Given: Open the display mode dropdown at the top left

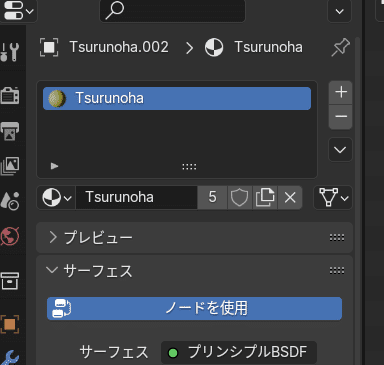Looking at the screenshot, I should coord(19,11).
